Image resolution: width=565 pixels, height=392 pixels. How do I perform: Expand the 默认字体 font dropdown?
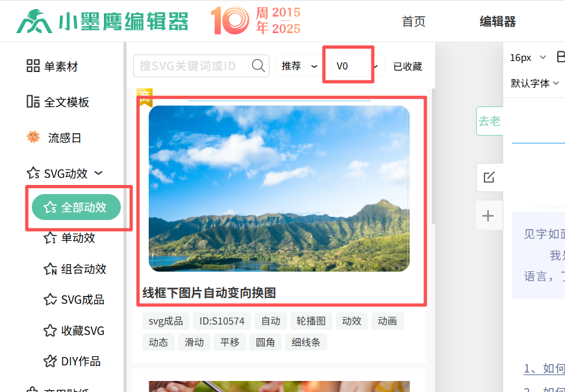point(535,83)
